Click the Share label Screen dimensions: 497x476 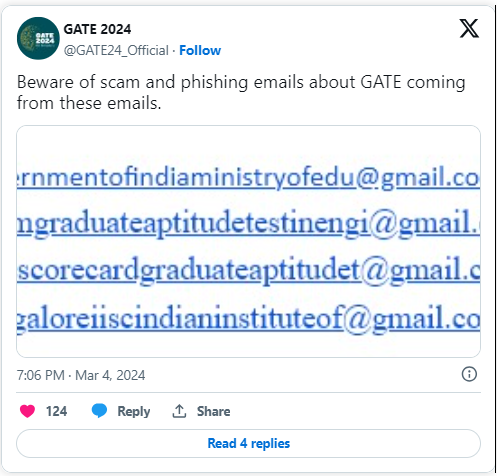(213, 411)
